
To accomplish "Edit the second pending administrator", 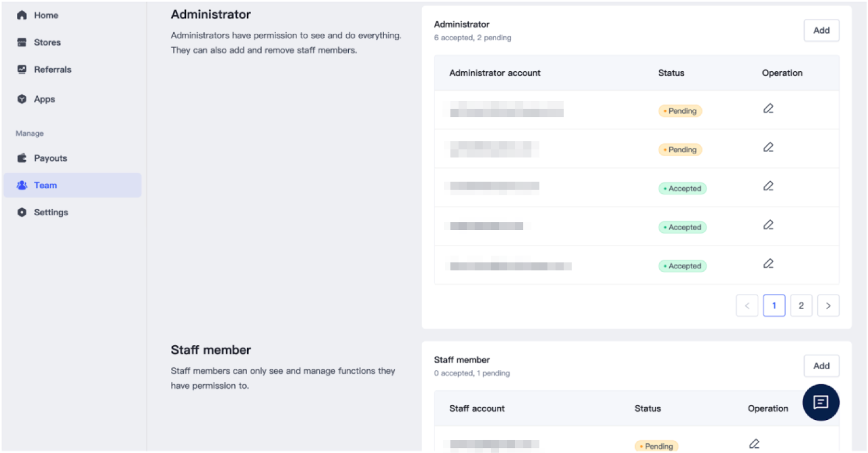I will point(768,147).
